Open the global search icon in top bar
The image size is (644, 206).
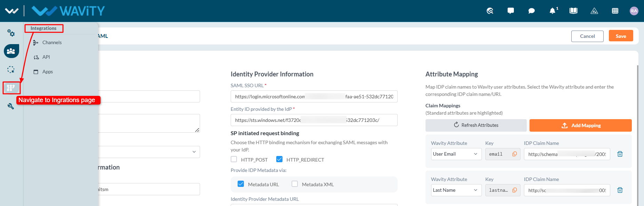click(x=490, y=11)
